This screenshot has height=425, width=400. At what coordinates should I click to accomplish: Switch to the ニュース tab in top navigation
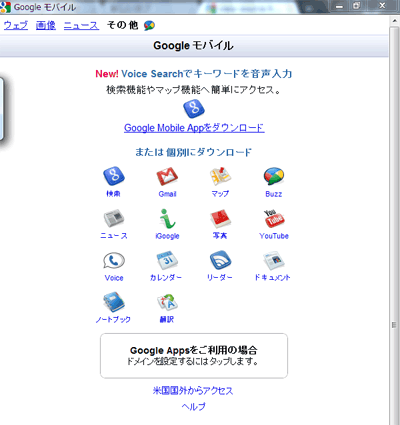pos(81,25)
